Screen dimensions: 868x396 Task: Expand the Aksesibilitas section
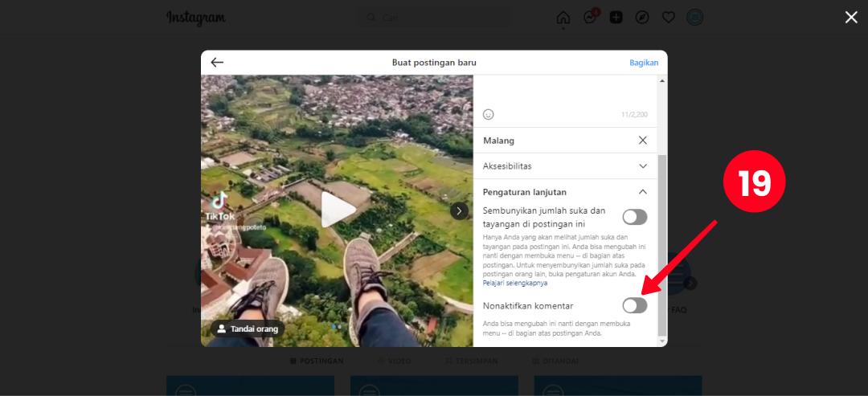click(x=565, y=166)
